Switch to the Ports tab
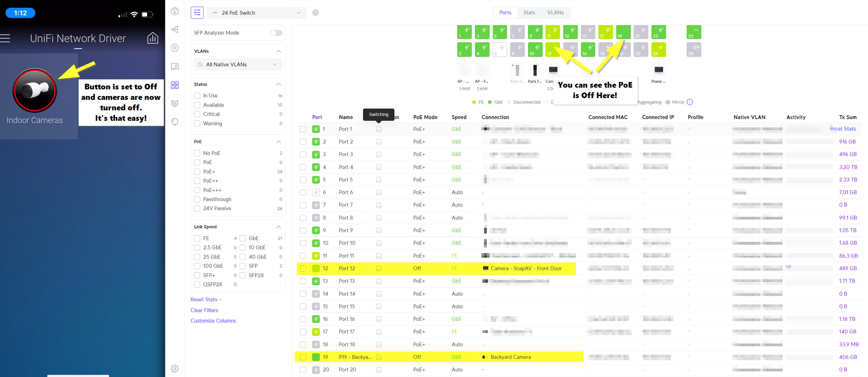868x377 pixels. point(505,13)
